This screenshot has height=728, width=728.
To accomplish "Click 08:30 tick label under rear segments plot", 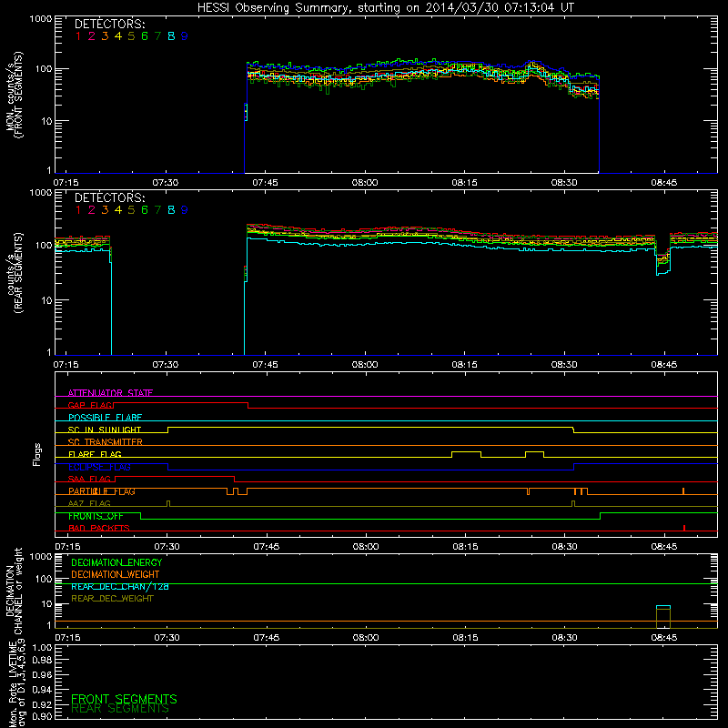I will (564, 365).
